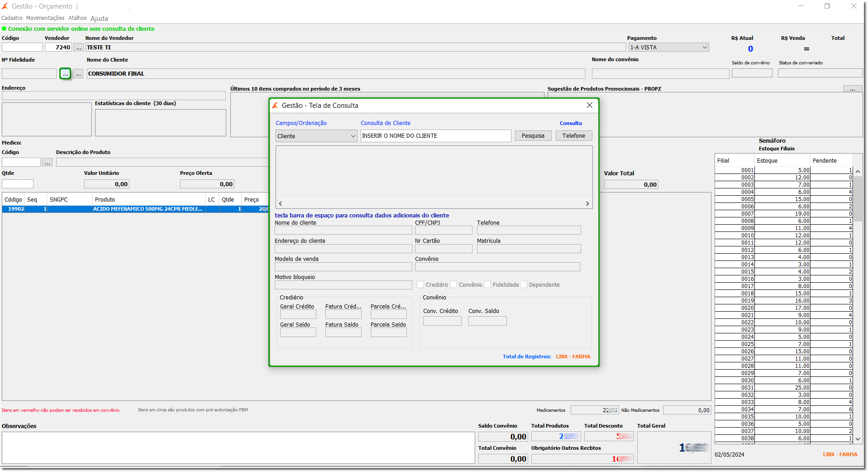Open the Atalhos menu

tap(77, 18)
